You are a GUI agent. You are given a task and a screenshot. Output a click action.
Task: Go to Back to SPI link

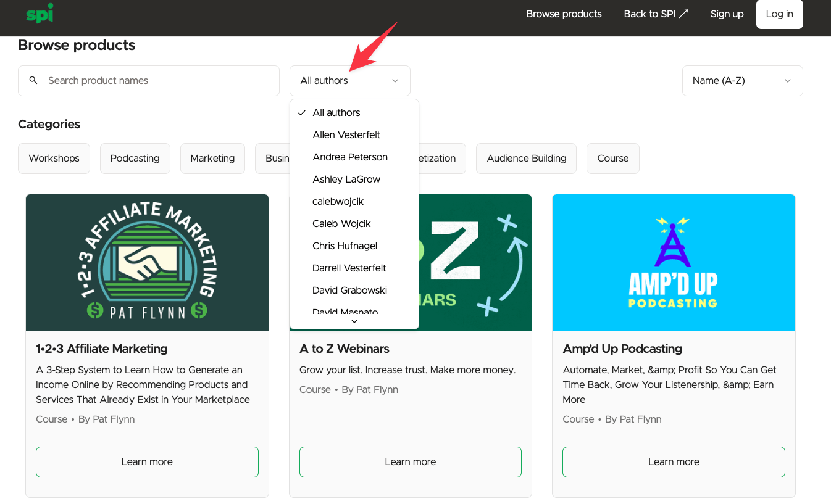click(656, 14)
